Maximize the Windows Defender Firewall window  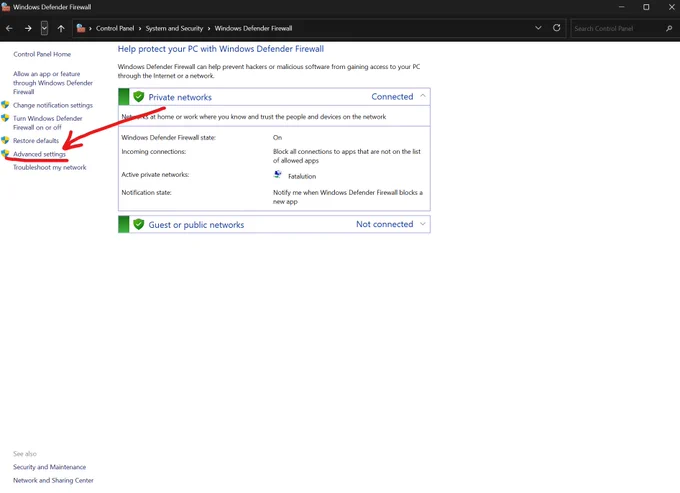click(646, 7)
